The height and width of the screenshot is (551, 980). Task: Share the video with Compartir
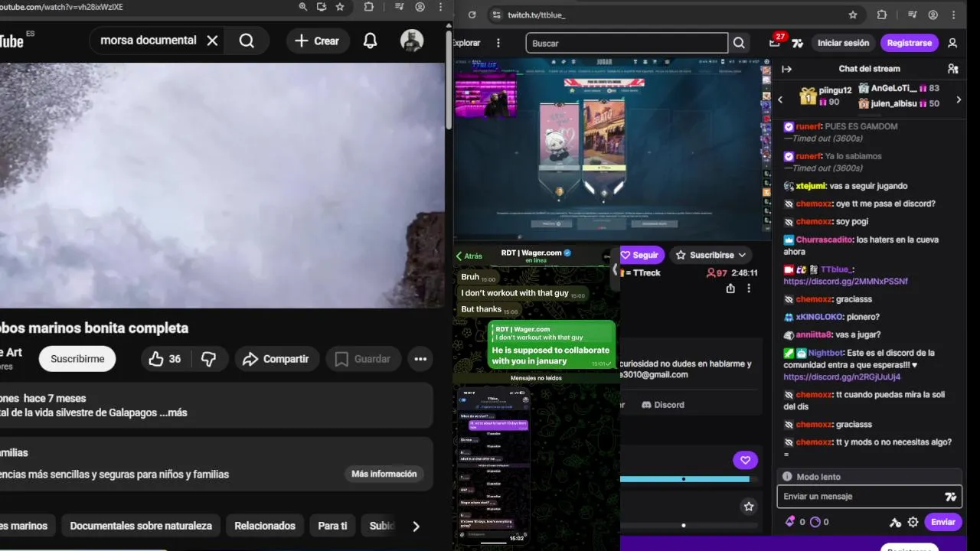[276, 359]
